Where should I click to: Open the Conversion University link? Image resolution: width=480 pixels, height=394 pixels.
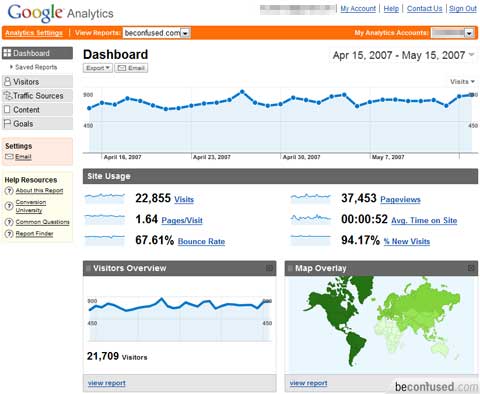[31, 206]
